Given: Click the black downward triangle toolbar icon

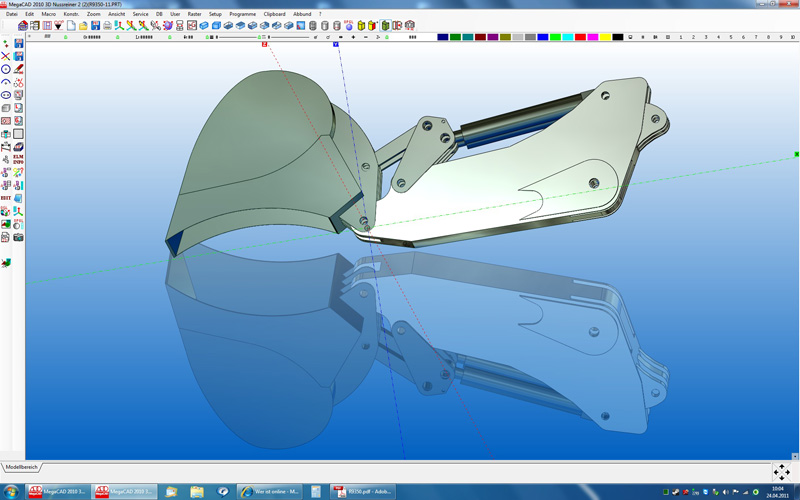Looking at the screenshot, I should pyautogui.click(x=59, y=25).
